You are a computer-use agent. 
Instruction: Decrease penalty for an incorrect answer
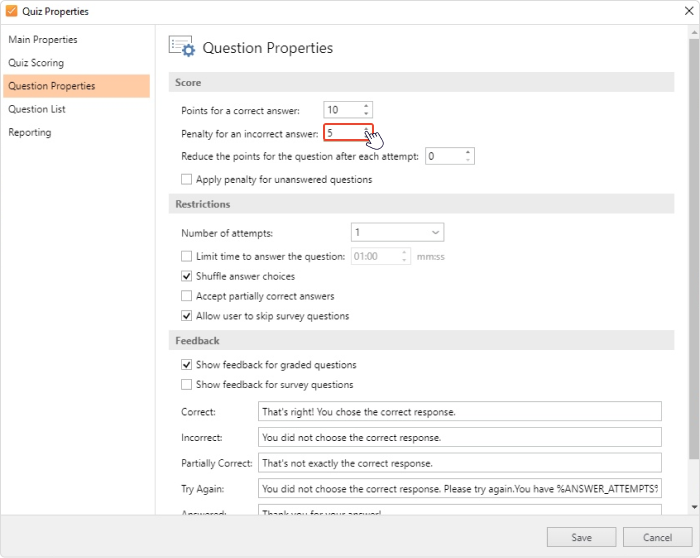coord(366,137)
